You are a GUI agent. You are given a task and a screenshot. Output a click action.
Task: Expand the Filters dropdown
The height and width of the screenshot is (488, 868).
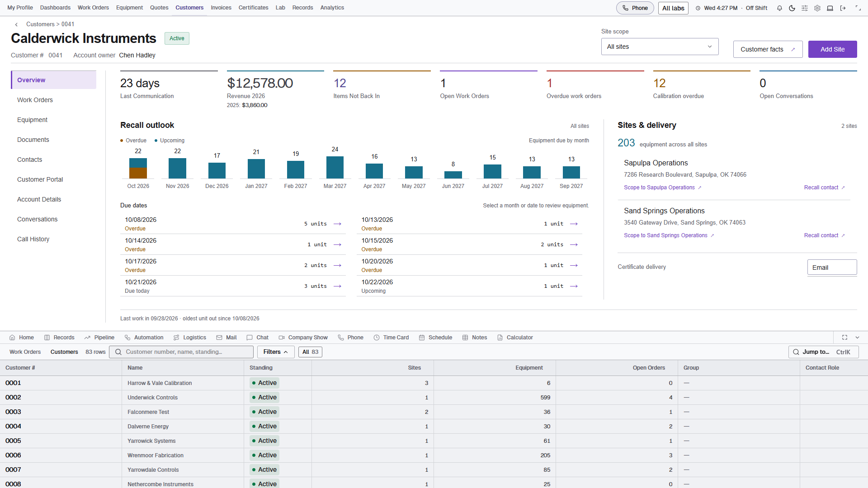point(276,352)
